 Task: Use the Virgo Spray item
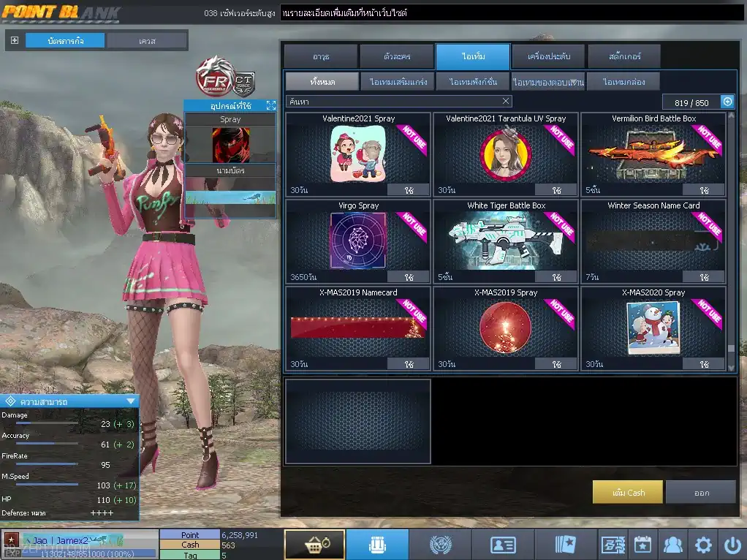[x=409, y=277]
